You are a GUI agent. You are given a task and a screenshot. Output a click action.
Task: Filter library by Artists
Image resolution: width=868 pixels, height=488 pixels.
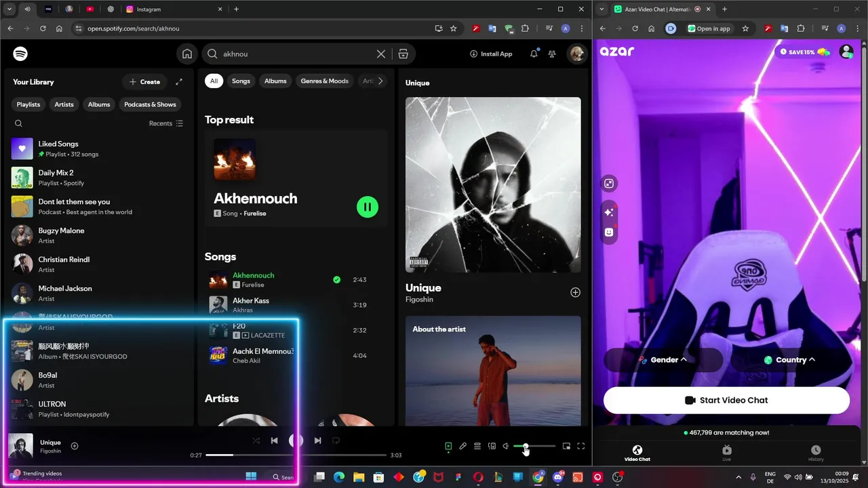[64, 104]
